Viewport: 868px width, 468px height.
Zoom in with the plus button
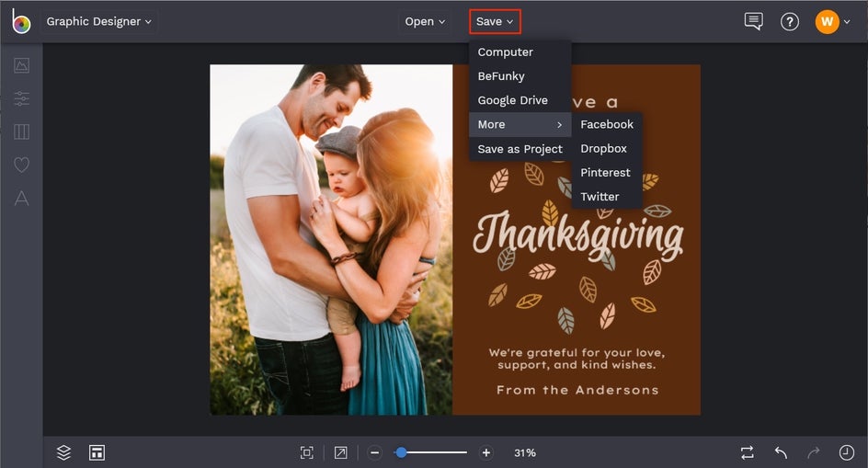coord(486,452)
